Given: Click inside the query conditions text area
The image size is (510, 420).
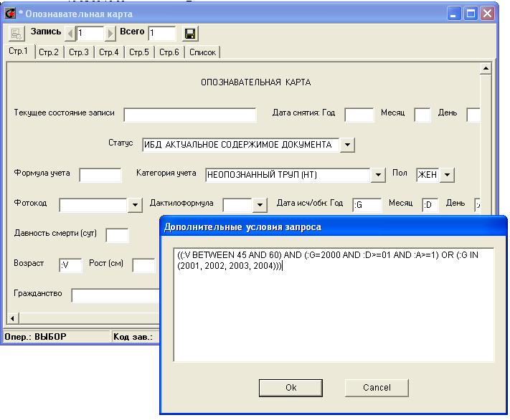Looking at the screenshot, I should pos(334,305).
